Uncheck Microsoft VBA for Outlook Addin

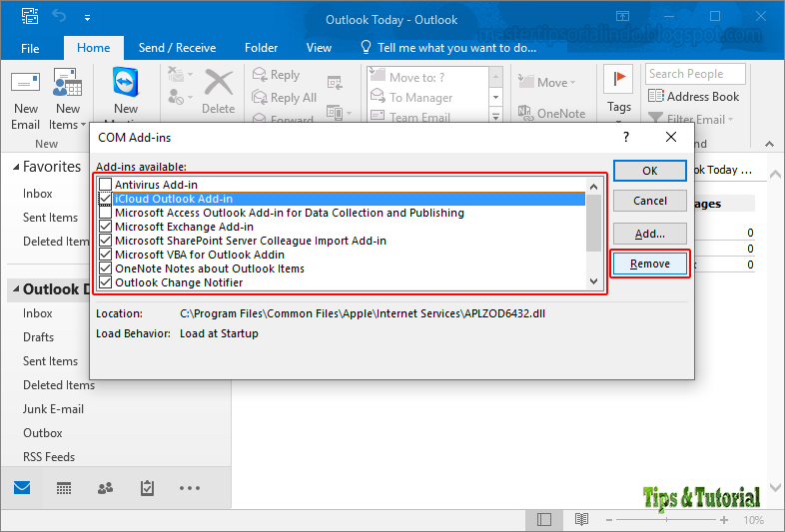click(105, 255)
